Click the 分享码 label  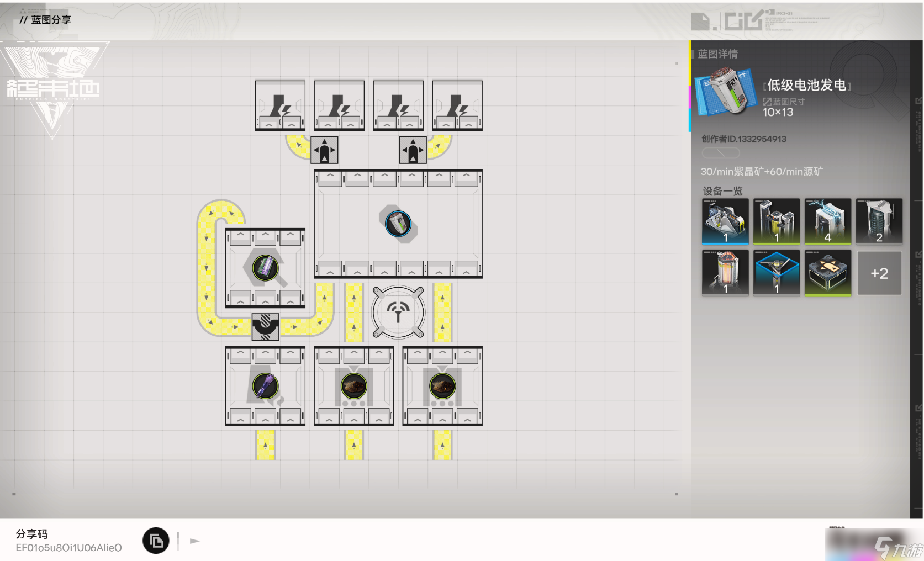tap(31, 534)
